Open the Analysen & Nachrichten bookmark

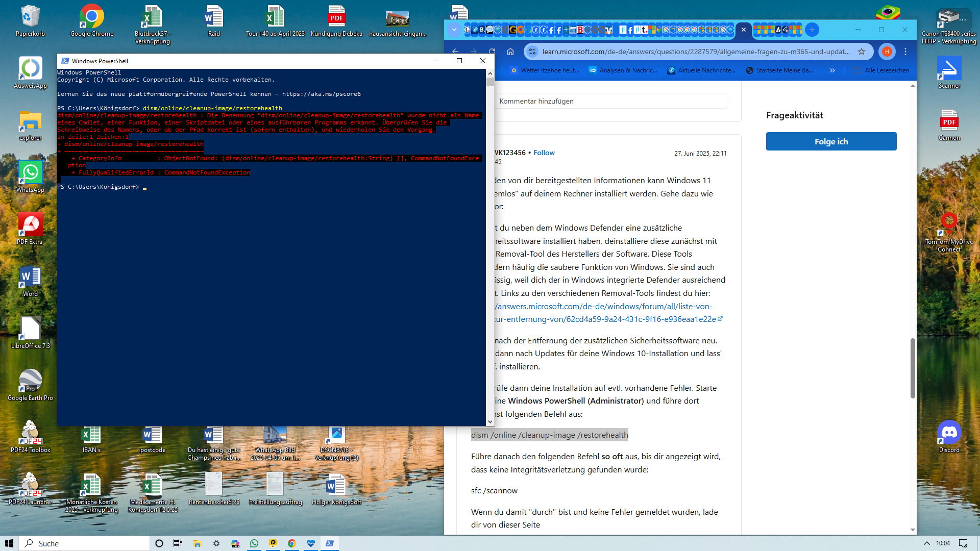pos(623,70)
